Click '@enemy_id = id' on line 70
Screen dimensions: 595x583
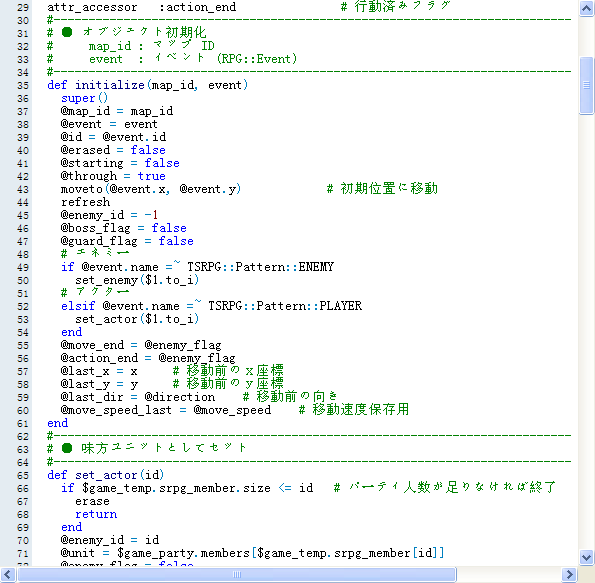(110, 540)
